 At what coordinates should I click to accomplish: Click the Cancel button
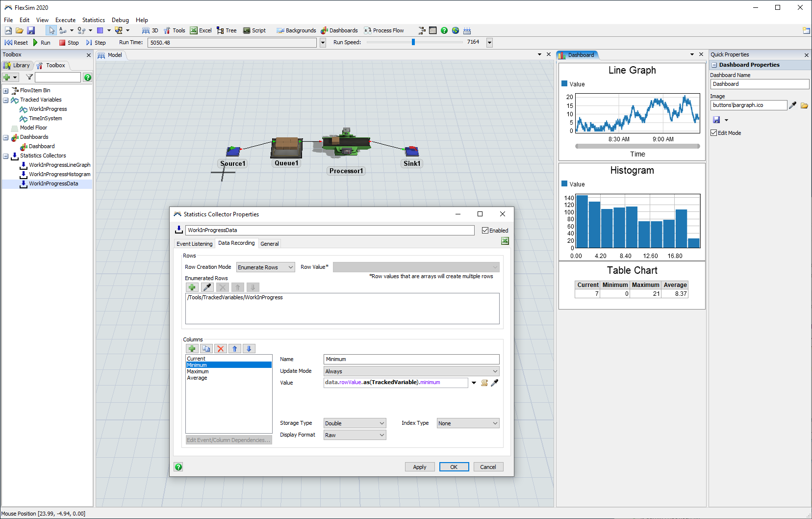(x=488, y=467)
